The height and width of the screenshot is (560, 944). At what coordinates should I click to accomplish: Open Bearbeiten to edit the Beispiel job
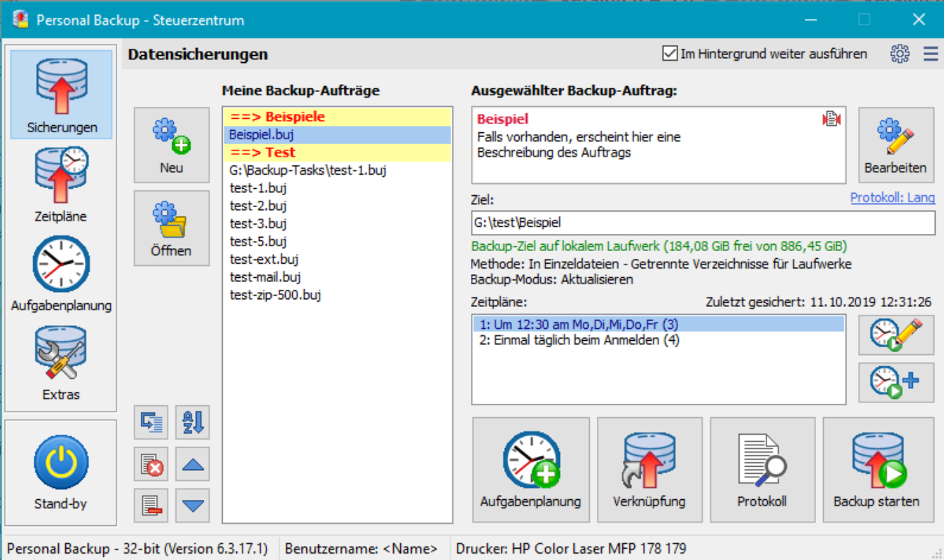[896, 145]
